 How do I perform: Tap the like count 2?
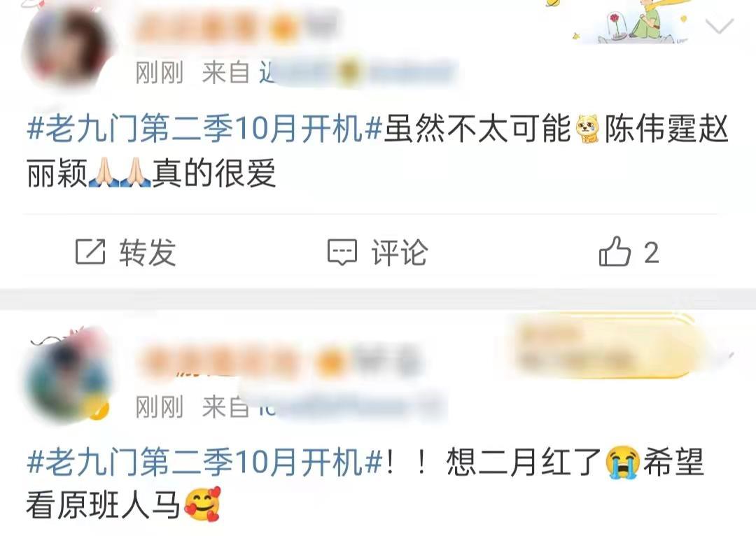652,253
